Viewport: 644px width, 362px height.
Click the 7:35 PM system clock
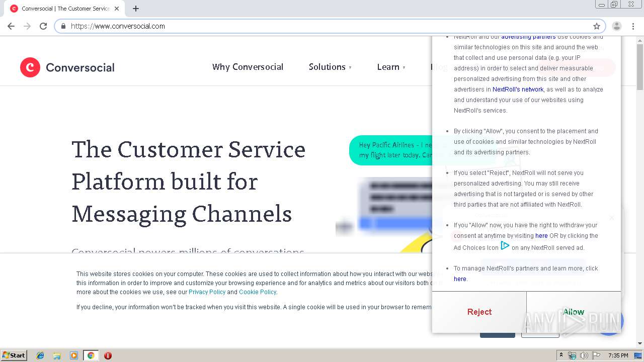(618, 355)
